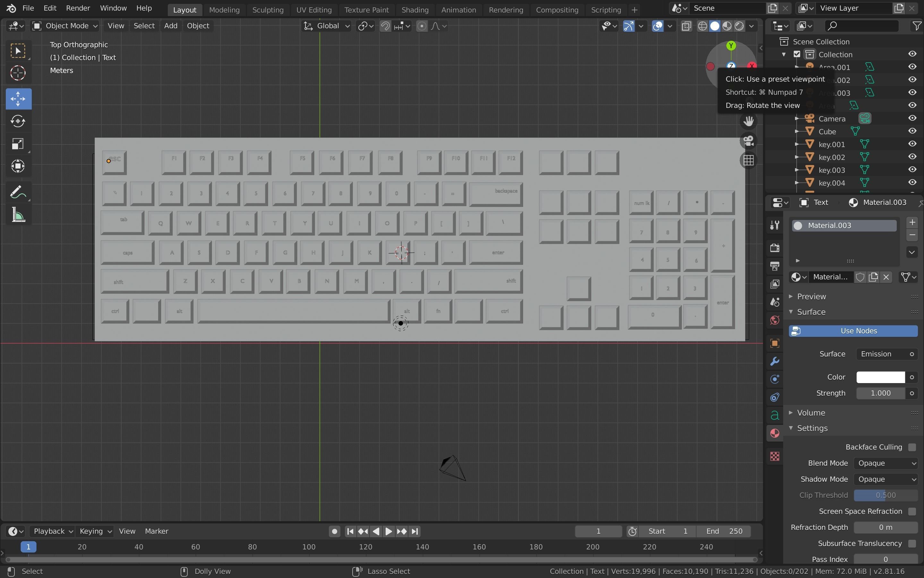
Task: Hide Camera with its eye icon
Action: coord(912,118)
